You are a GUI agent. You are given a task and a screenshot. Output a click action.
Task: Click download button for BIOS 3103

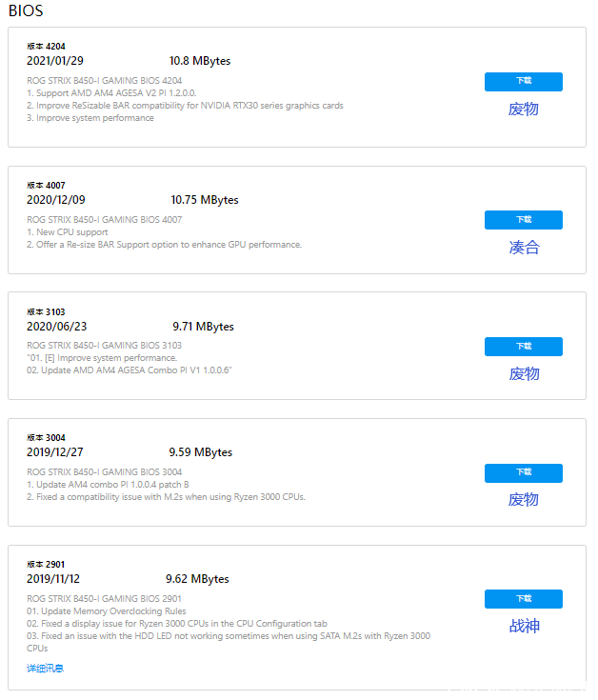tap(523, 347)
